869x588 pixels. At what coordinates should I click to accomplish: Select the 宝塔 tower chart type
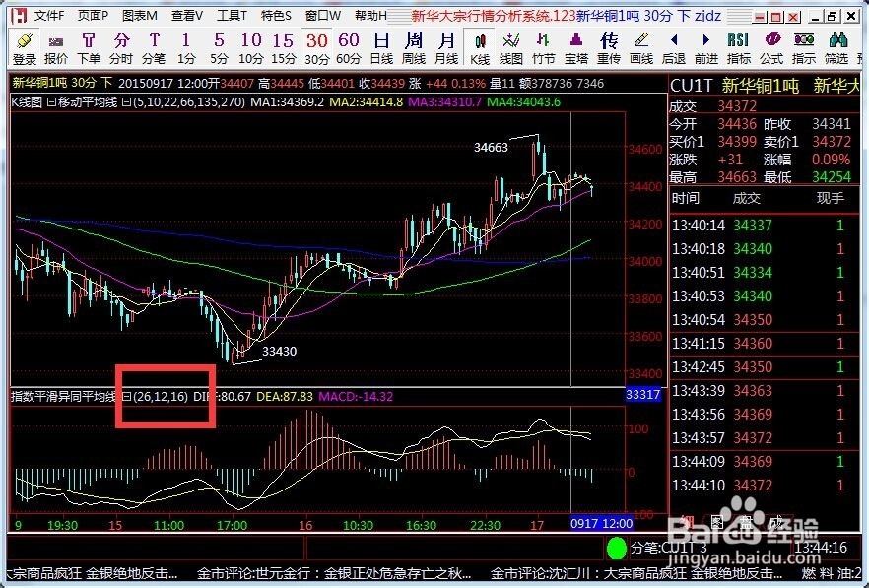point(575,48)
